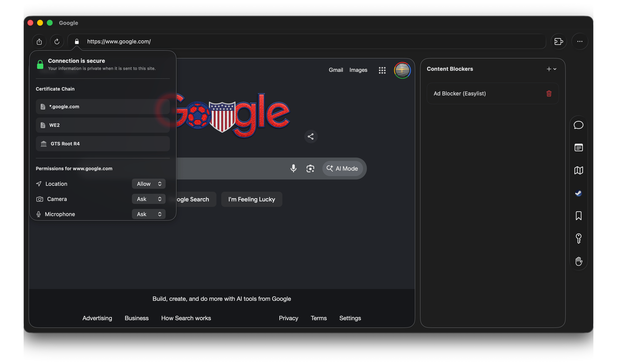
Task: Click the URL address field
Action: click(307, 41)
